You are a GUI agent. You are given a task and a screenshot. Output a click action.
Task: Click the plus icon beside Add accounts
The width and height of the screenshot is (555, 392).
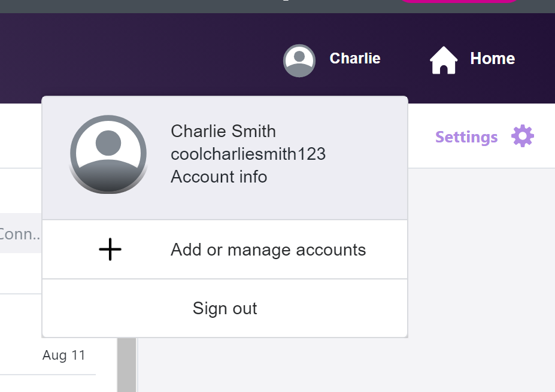110,250
